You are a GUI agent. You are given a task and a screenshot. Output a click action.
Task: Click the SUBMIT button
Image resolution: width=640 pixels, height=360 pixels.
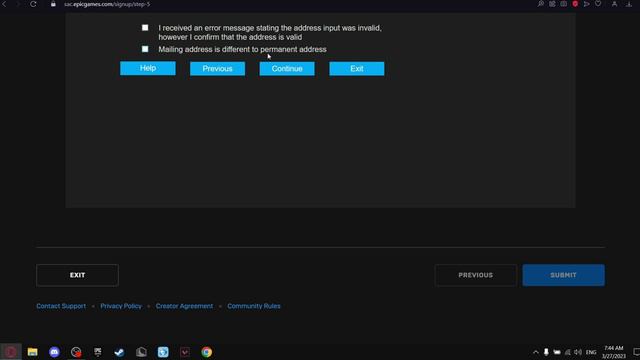pos(563,275)
